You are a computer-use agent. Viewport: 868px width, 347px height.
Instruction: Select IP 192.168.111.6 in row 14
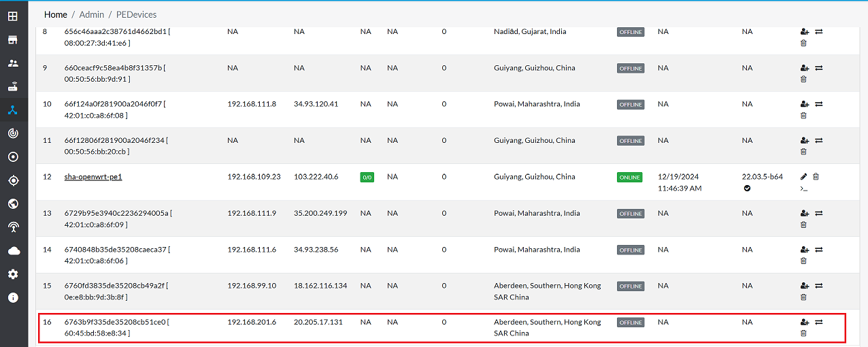252,250
